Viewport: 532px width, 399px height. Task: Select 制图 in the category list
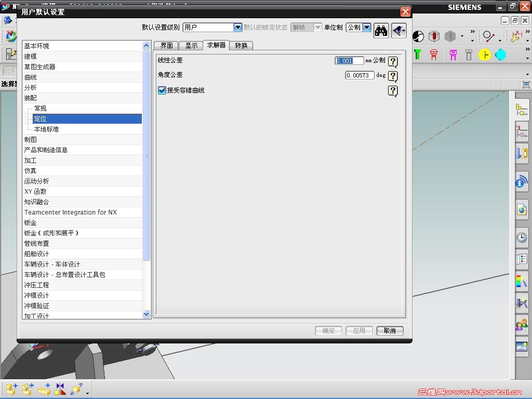83,140
